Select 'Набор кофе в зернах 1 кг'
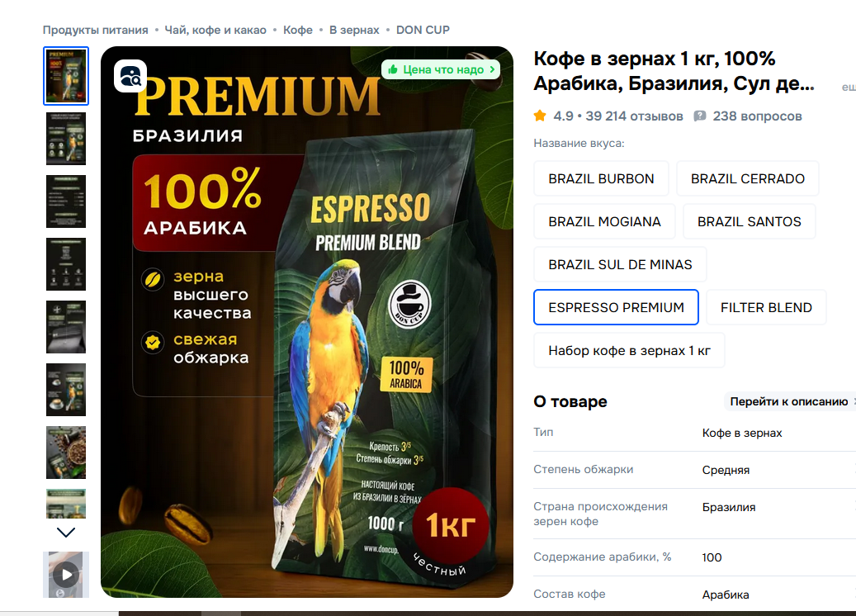 coord(629,351)
